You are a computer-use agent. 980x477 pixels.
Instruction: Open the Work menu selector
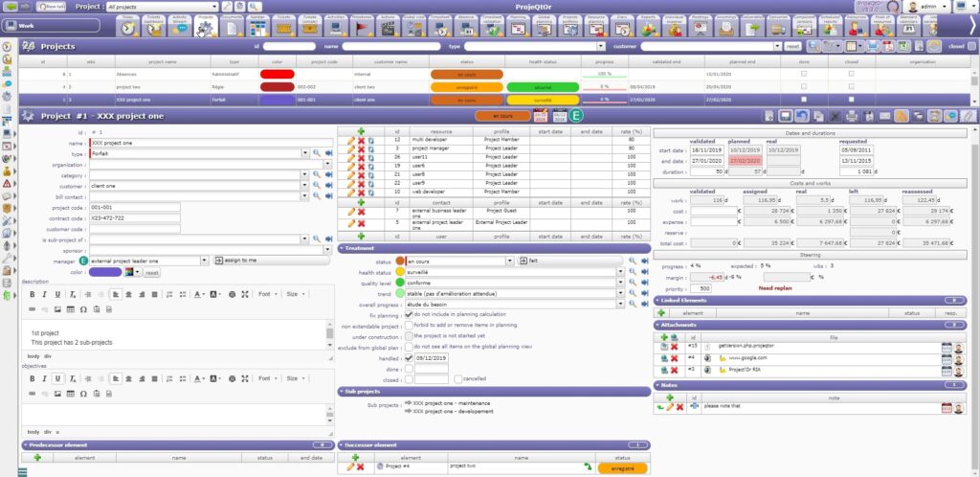(x=52, y=26)
